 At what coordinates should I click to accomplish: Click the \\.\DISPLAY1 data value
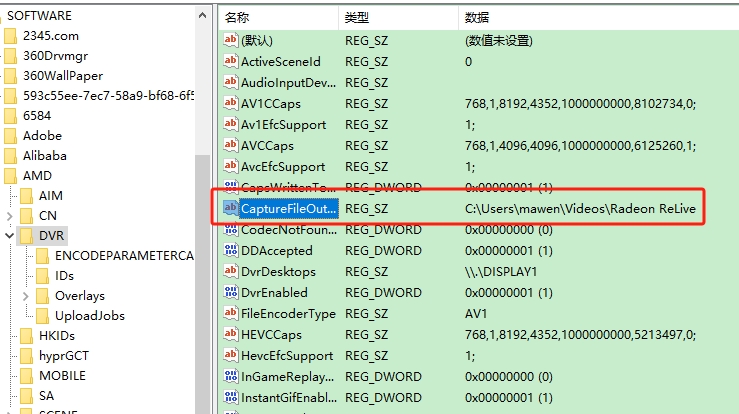(501, 272)
